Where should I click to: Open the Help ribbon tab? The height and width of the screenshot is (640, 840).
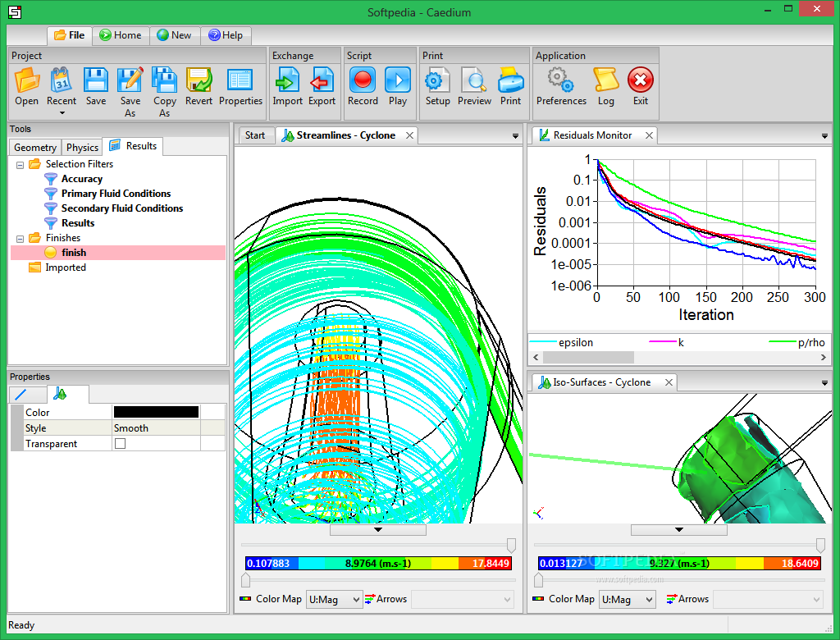226,35
